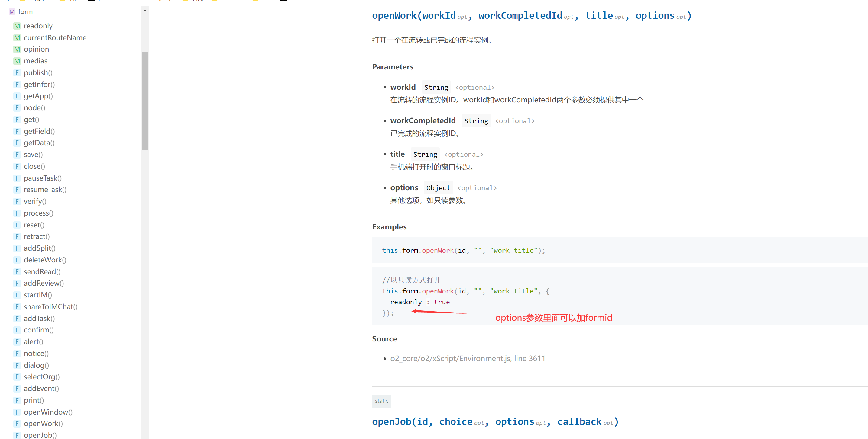Image resolution: width=868 pixels, height=439 pixels.
Task: Click the sidebar vertical scrollbar thumb
Action: click(x=145, y=100)
